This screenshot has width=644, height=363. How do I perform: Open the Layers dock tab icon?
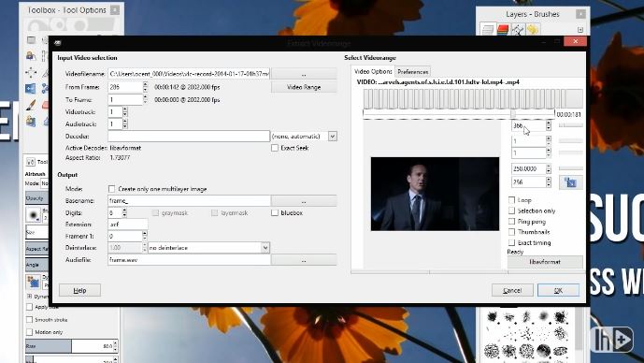pyautogui.click(x=488, y=30)
